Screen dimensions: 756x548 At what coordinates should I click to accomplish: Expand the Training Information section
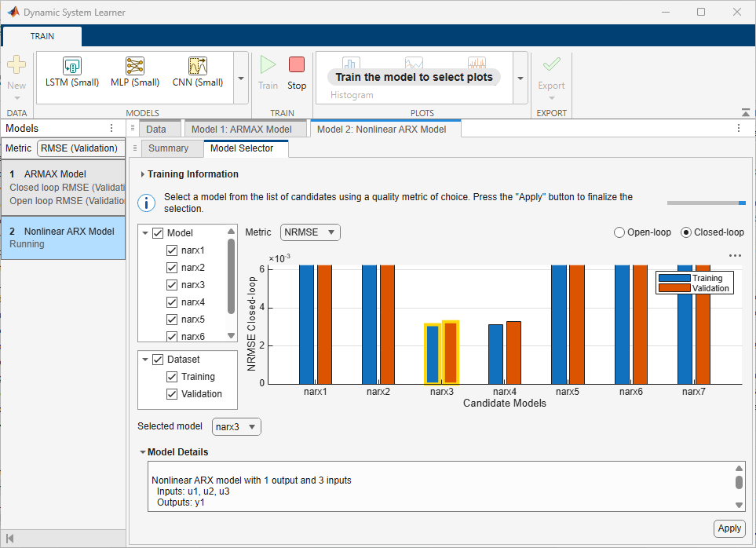click(143, 174)
